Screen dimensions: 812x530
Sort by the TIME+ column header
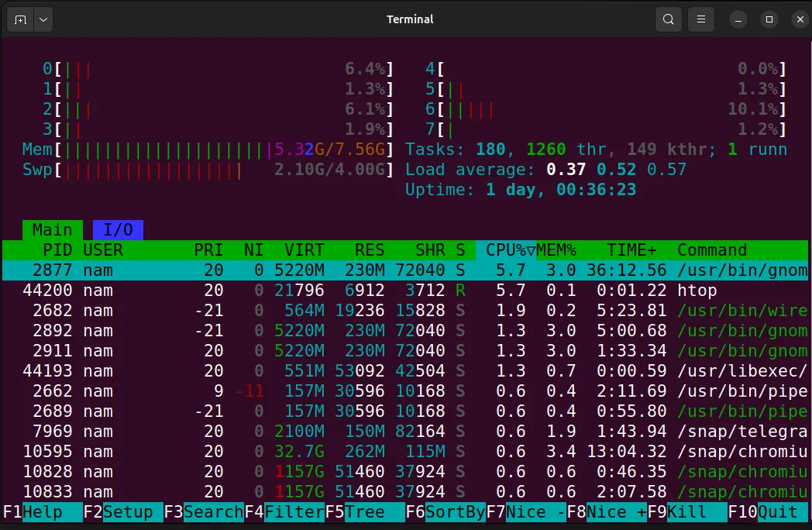pyautogui.click(x=631, y=250)
